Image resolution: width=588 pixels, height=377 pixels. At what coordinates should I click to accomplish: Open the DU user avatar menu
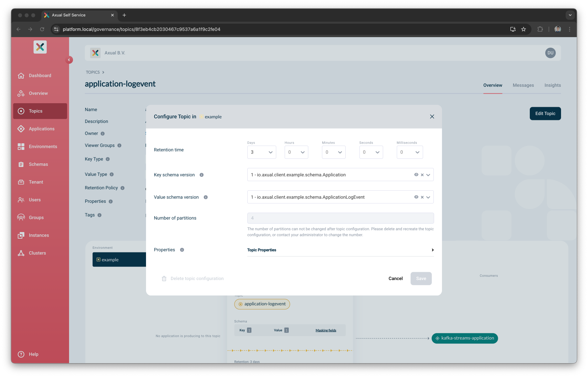[550, 53]
